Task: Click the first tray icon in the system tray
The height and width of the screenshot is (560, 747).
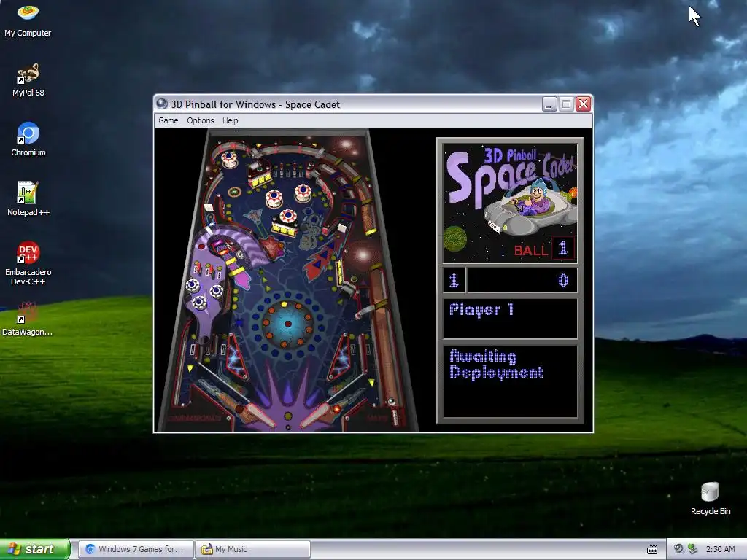Action: 678,549
